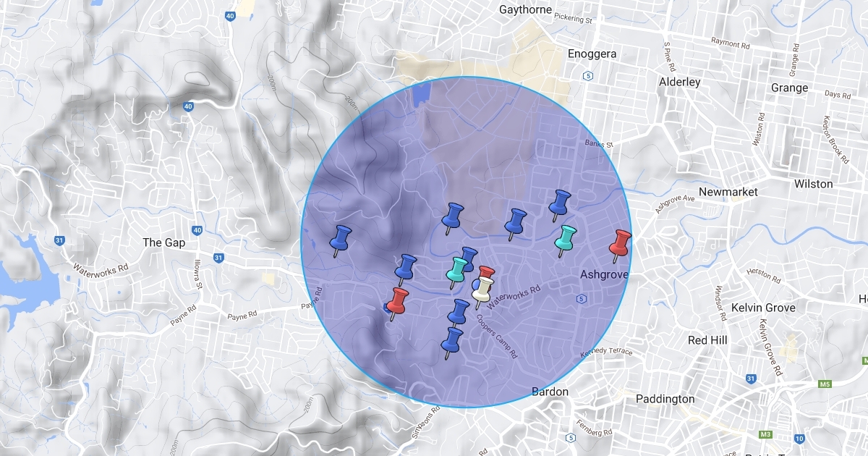Click the teal pin northwest of Ashgrove

click(566, 242)
